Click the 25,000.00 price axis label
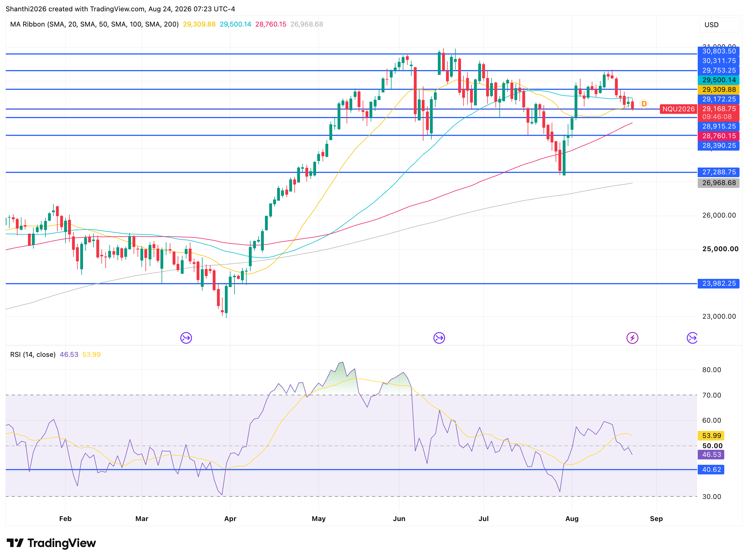748x560 pixels. pyautogui.click(x=720, y=249)
